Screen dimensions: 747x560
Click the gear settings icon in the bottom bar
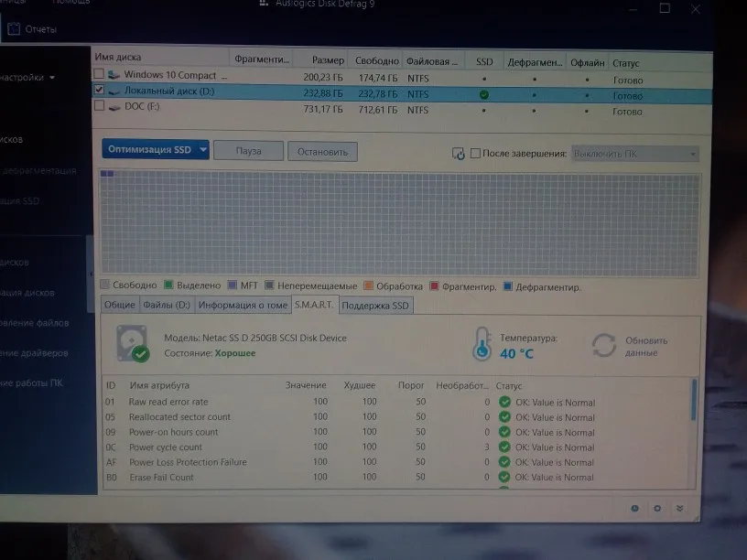(657, 508)
